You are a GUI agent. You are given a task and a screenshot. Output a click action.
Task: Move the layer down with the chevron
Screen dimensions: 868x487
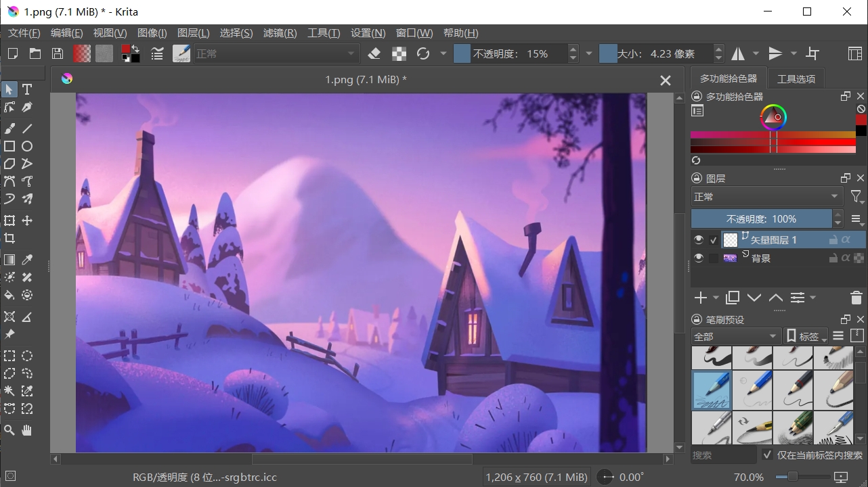tap(754, 298)
